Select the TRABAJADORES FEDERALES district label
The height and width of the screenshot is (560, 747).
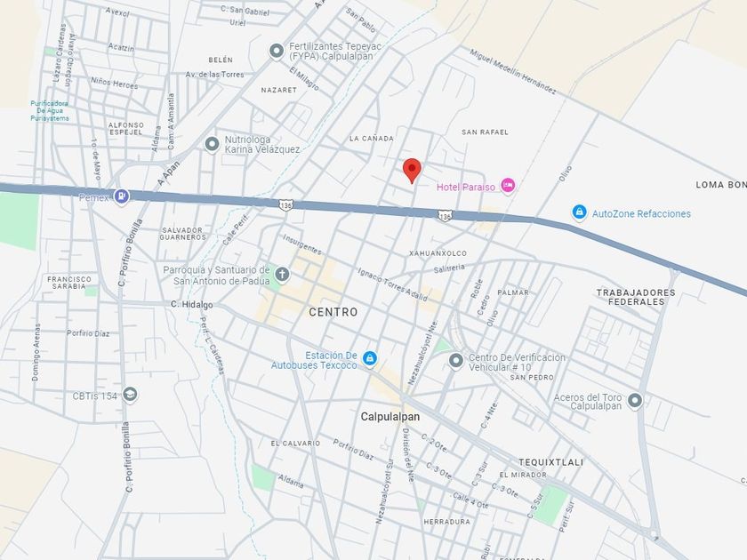pos(636,297)
